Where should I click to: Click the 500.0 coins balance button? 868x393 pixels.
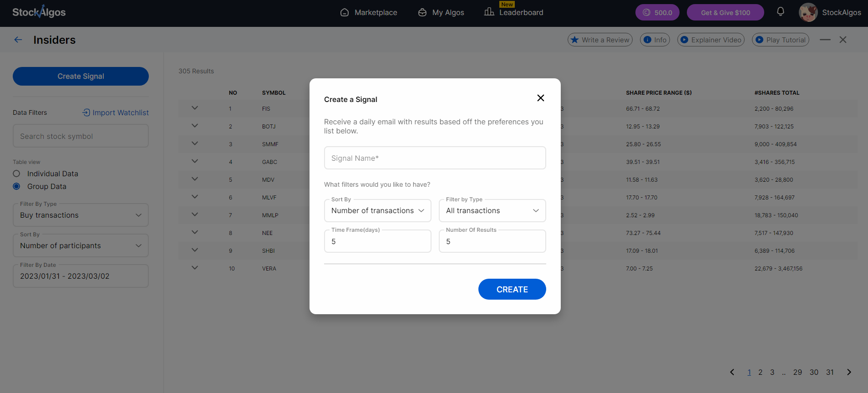(657, 12)
